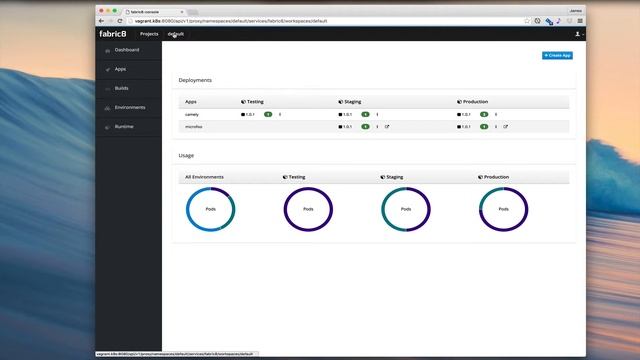
Task: Click camely green pod badge under Production
Action: pos(484,115)
